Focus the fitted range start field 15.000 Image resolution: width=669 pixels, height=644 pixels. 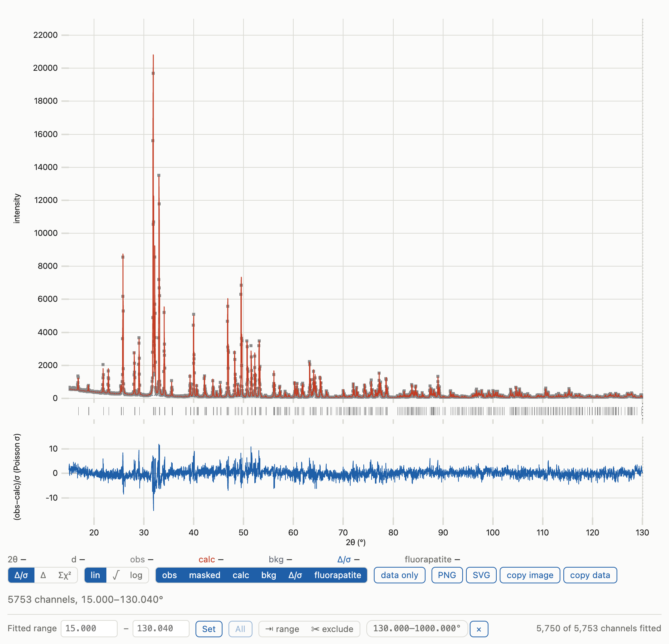[x=89, y=628]
